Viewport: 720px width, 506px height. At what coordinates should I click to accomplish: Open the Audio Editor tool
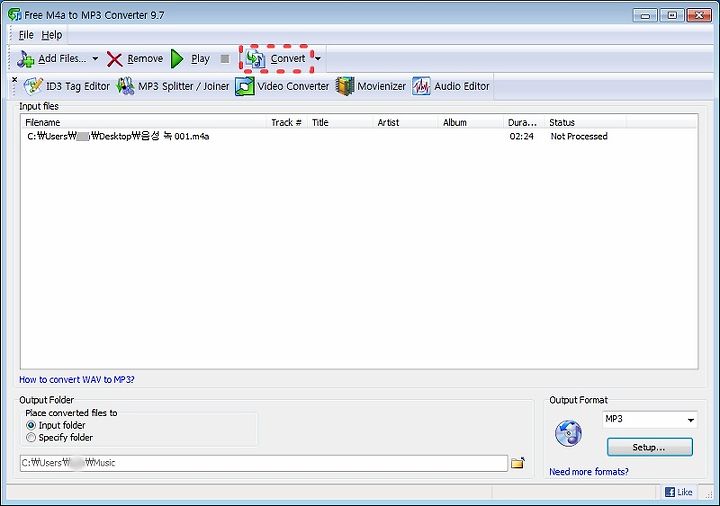pos(450,86)
